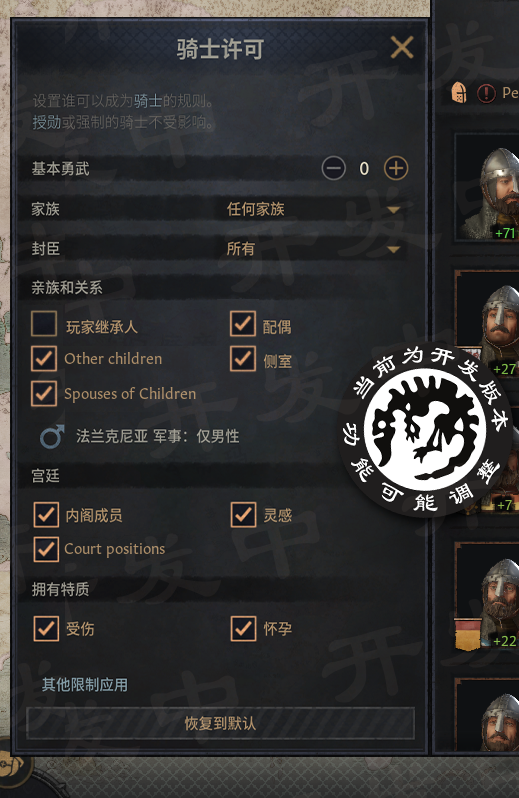Uncheck the Other children checkbox
This screenshot has height=798, width=519.
point(44,358)
